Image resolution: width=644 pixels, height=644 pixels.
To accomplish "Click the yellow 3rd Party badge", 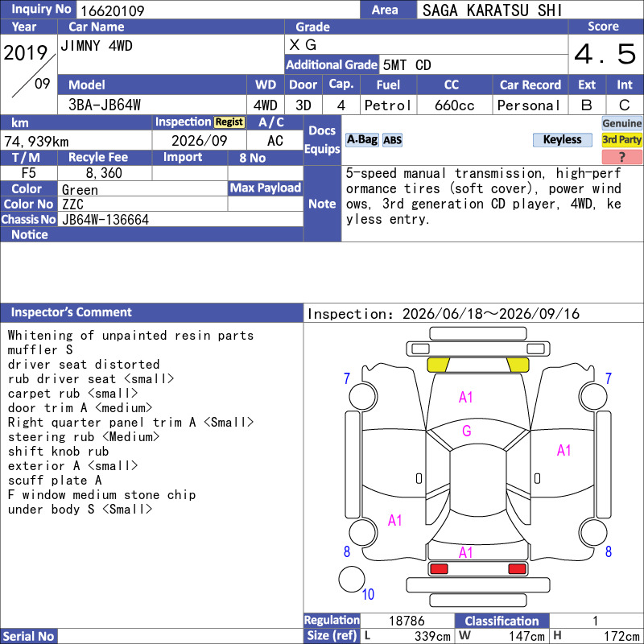I will [621, 139].
